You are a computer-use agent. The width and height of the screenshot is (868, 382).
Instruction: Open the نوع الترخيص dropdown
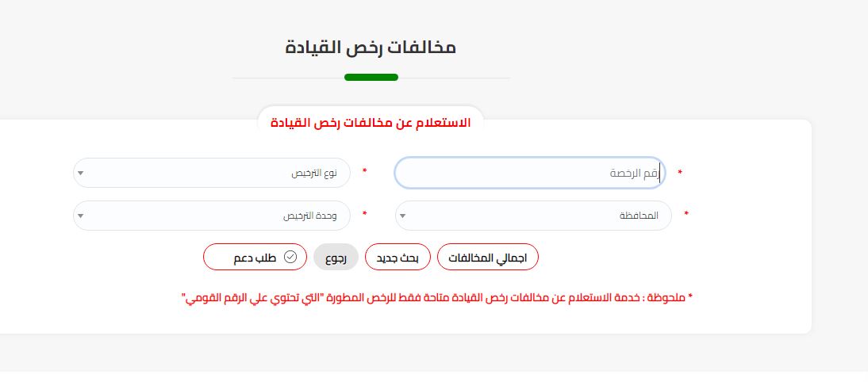coord(212,173)
